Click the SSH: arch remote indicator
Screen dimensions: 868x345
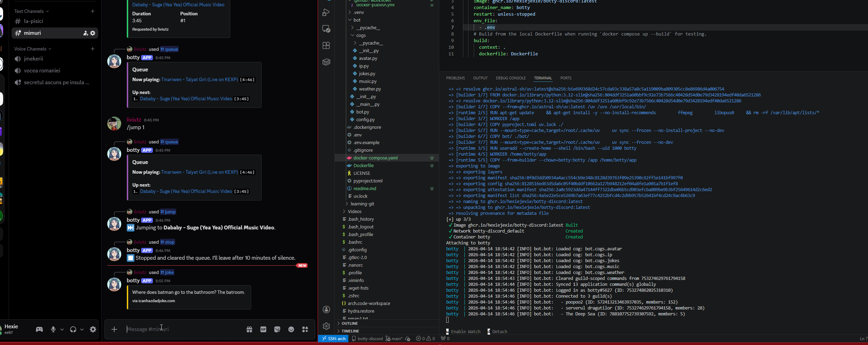[x=333, y=339]
